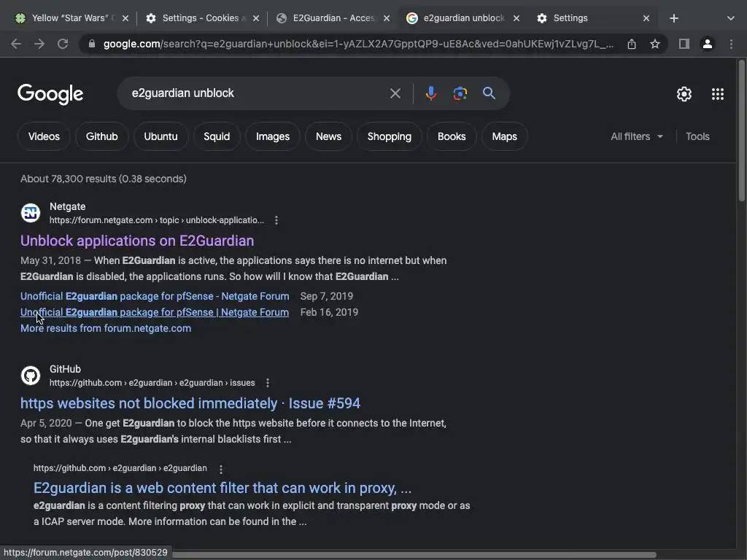Screen dimensions: 747x560
Task: Open the Google apps grid
Action: click(718, 94)
